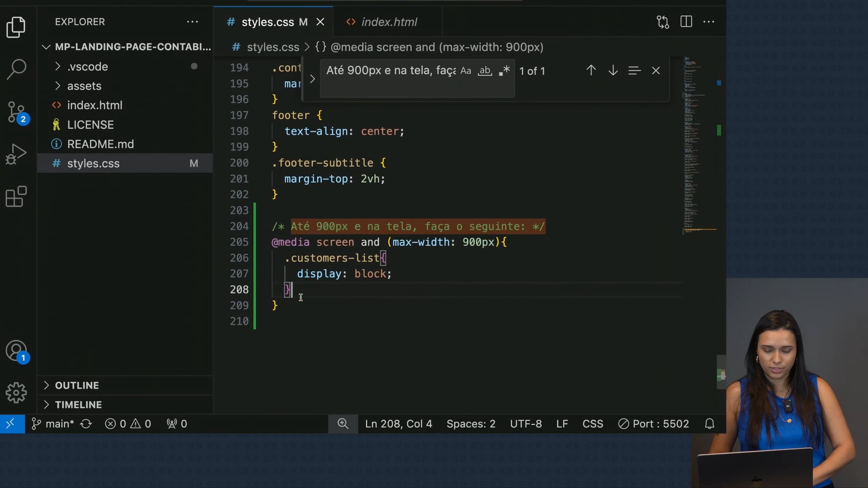Toggle Match Case in find widget
Image resolution: width=868 pixels, height=488 pixels.
[466, 71]
